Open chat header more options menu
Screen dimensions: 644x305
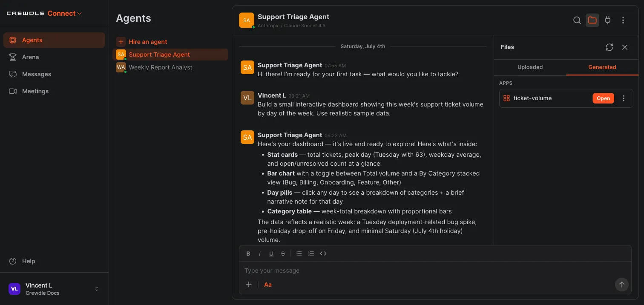(x=623, y=20)
